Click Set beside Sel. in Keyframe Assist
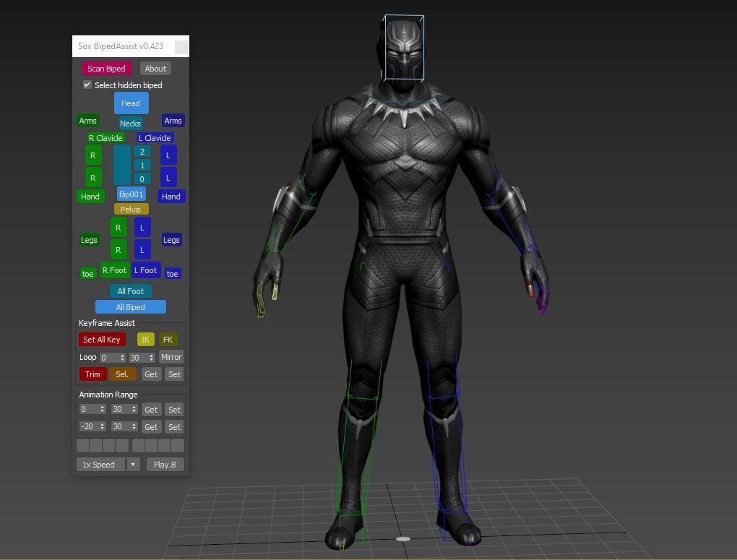The width and height of the screenshot is (737, 560). point(174,374)
